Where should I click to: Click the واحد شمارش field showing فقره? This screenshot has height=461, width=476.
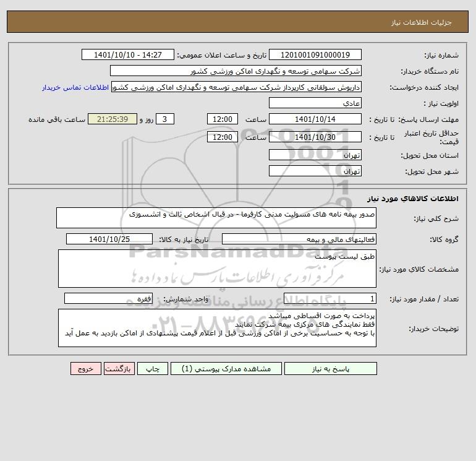pos(108,298)
